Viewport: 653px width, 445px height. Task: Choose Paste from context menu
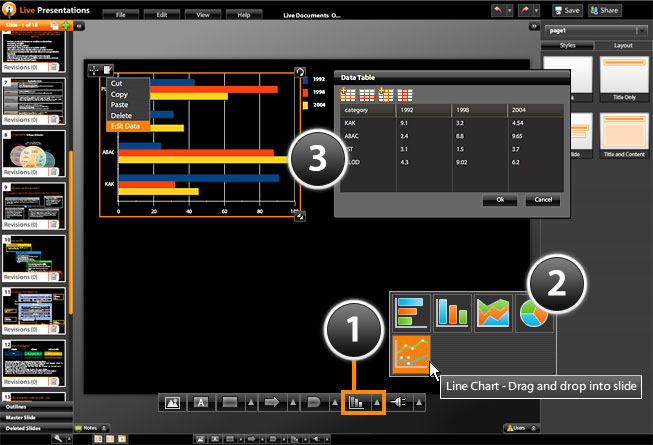pos(128,104)
